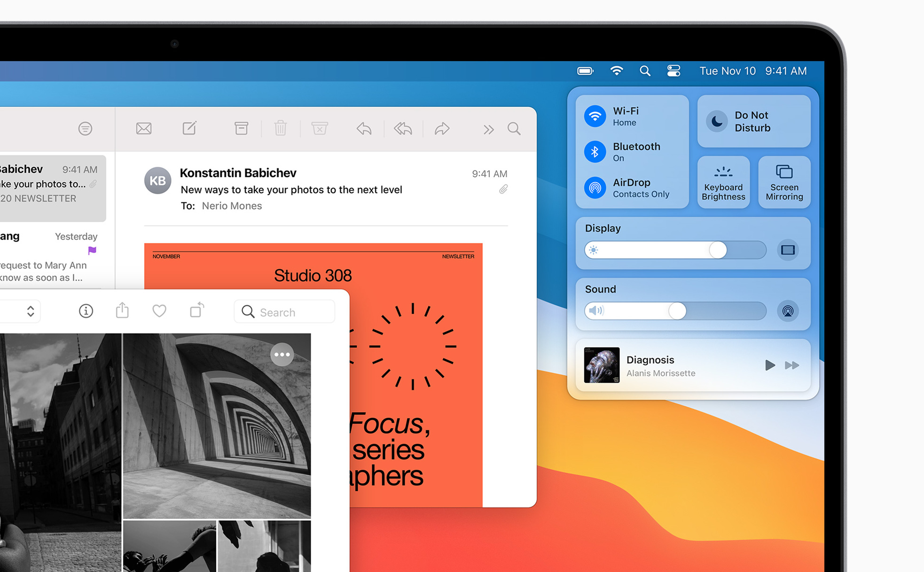Rotate the photo in Photos toolbar
924x572 pixels.
[x=197, y=310]
